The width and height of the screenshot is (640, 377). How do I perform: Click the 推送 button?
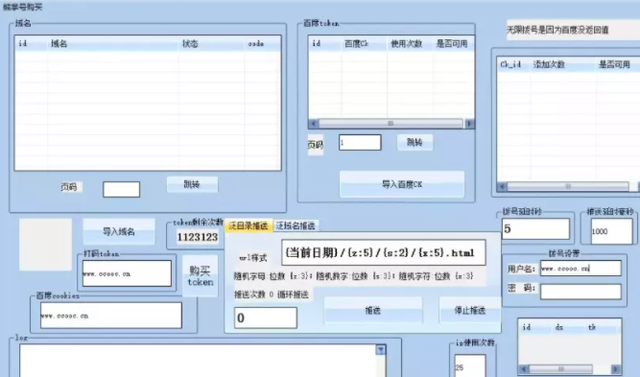pos(373,310)
